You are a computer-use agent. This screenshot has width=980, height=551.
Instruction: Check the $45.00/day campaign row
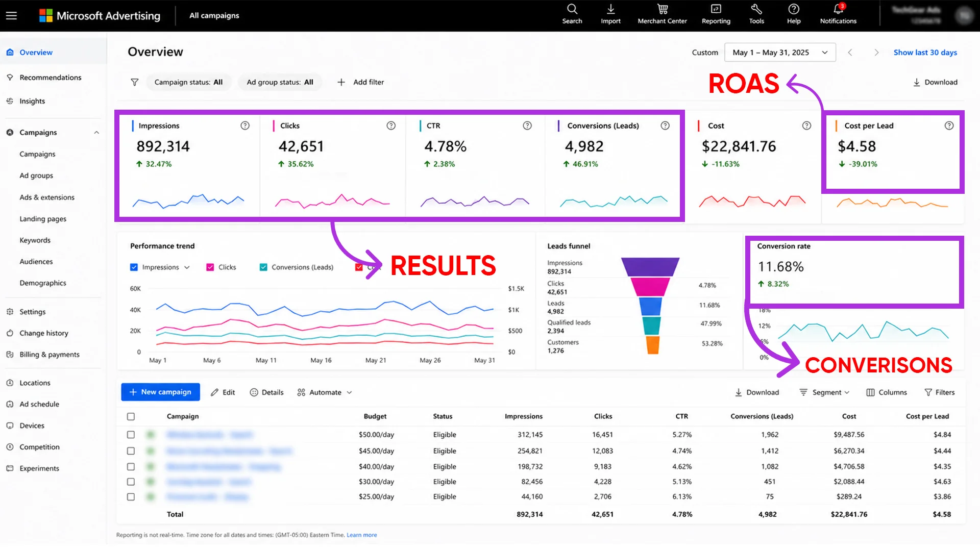coord(131,451)
